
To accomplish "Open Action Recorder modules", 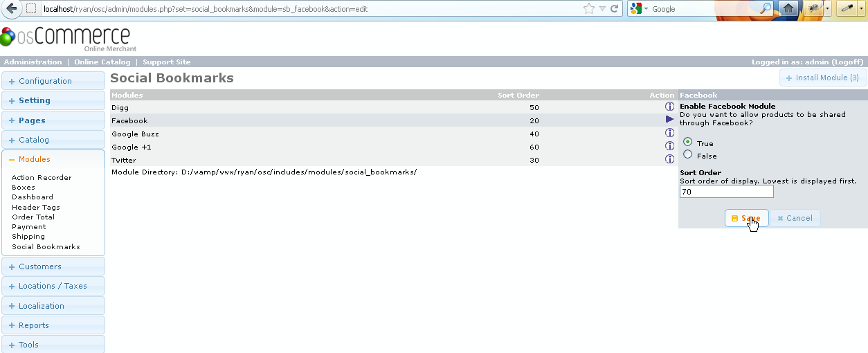I will pyautogui.click(x=42, y=178).
